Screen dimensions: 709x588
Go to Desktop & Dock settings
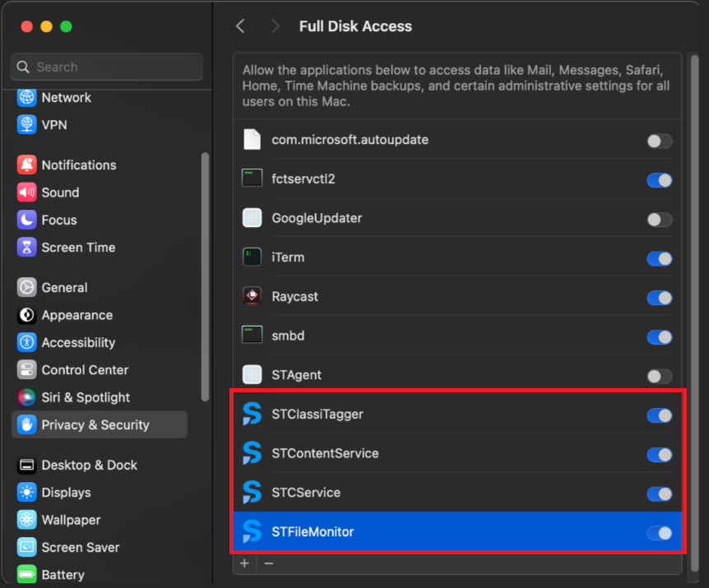coord(100,465)
